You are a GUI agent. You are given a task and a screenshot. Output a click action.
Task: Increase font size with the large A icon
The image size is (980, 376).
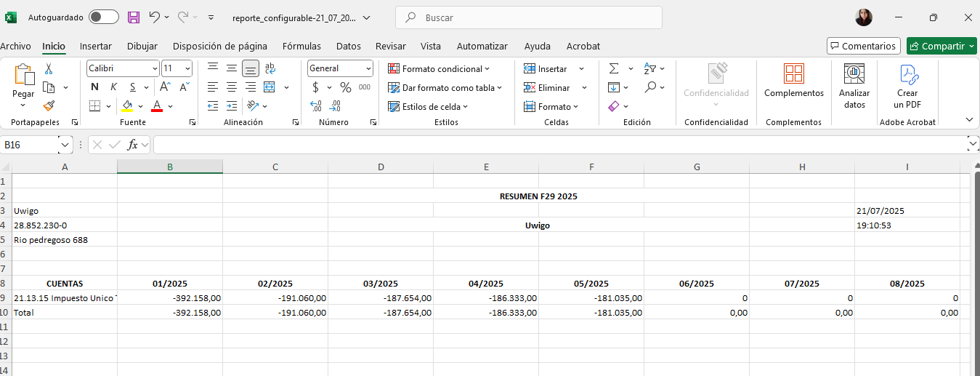coord(164,87)
